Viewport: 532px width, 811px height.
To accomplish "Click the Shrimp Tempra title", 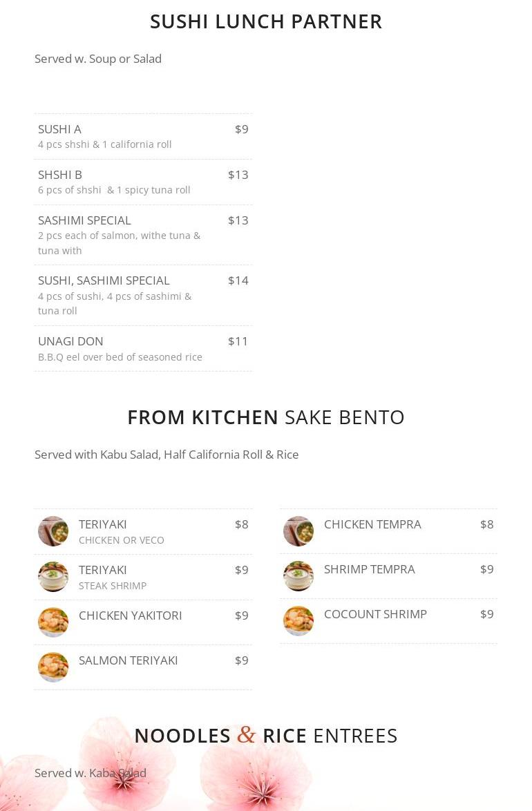I will (x=370, y=569).
